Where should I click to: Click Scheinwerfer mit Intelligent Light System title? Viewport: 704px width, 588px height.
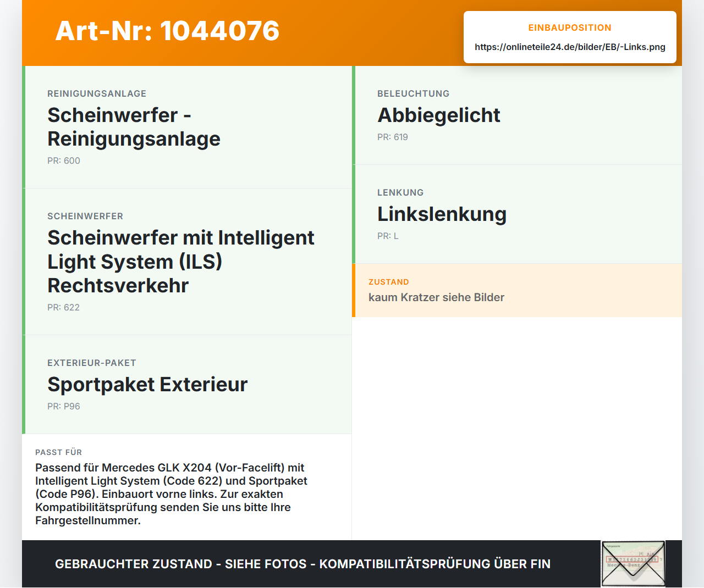point(181,262)
